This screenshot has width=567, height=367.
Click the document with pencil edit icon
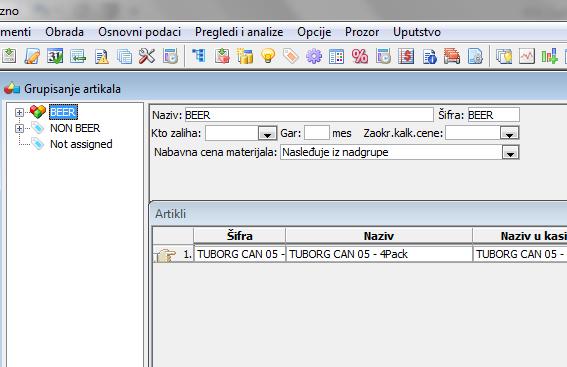(x=32, y=56)
